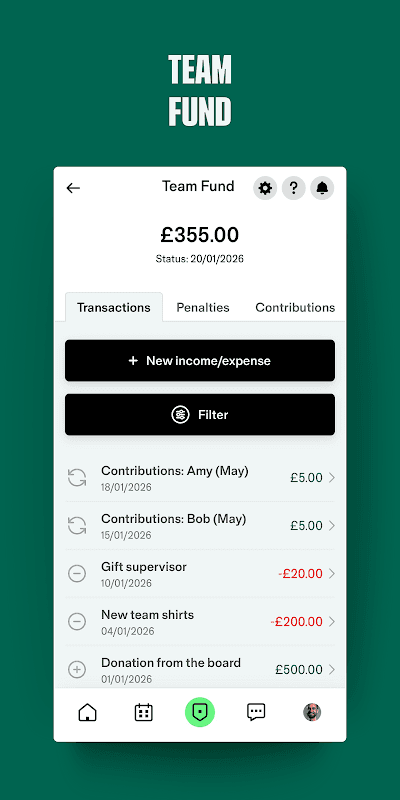Open profile avatar in bottom navigation
400x800 pixels.
[x=312, y=712]
